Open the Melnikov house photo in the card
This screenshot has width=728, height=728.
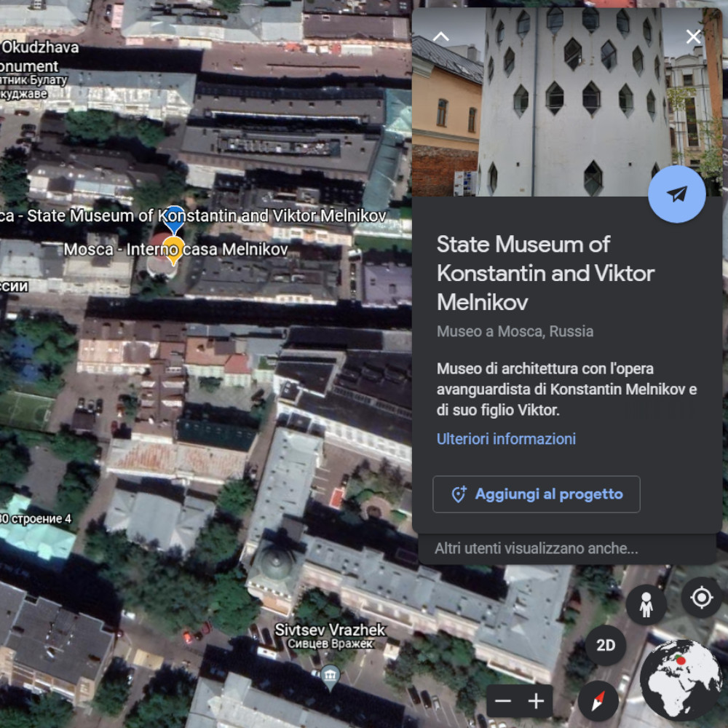click(566, 101)
